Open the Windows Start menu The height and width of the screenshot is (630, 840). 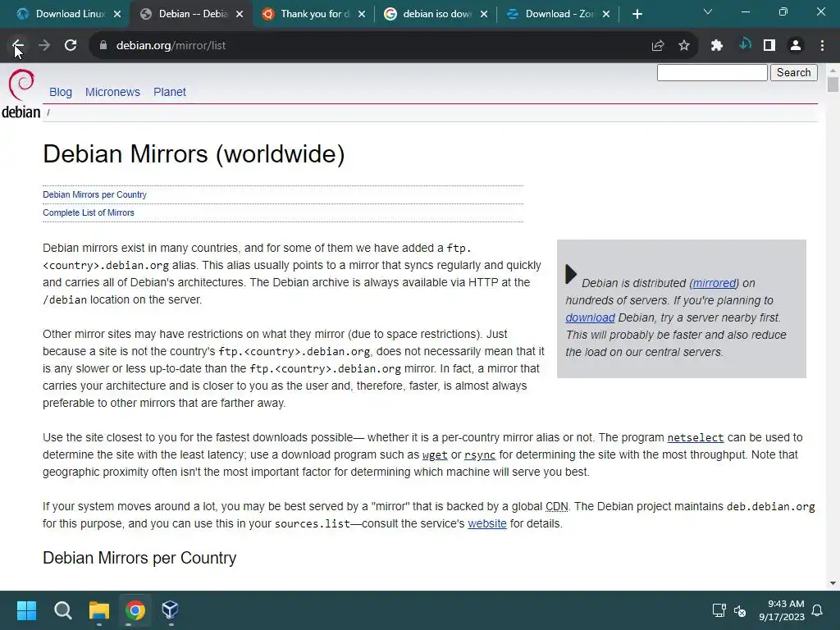(x=26, y=610)
